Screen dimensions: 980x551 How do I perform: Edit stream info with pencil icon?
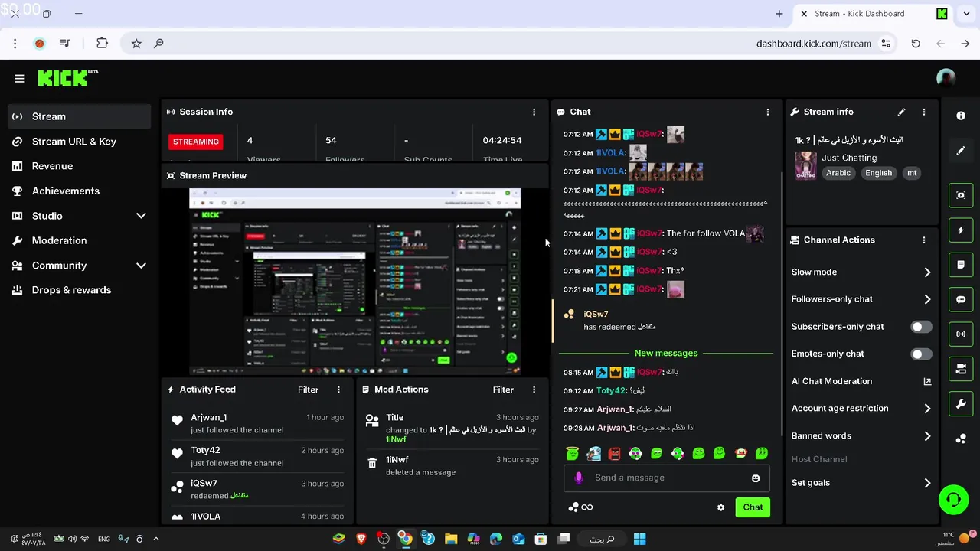(x=901, y=112)
